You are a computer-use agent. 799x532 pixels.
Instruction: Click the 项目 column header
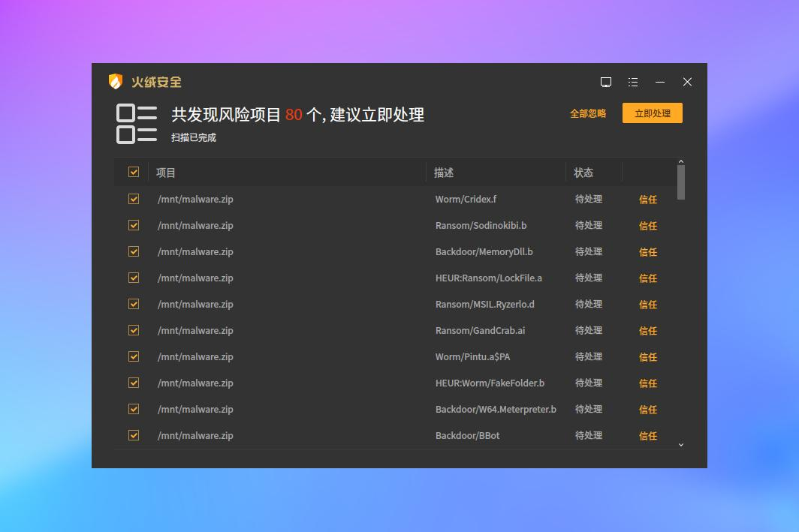point(166,173)
